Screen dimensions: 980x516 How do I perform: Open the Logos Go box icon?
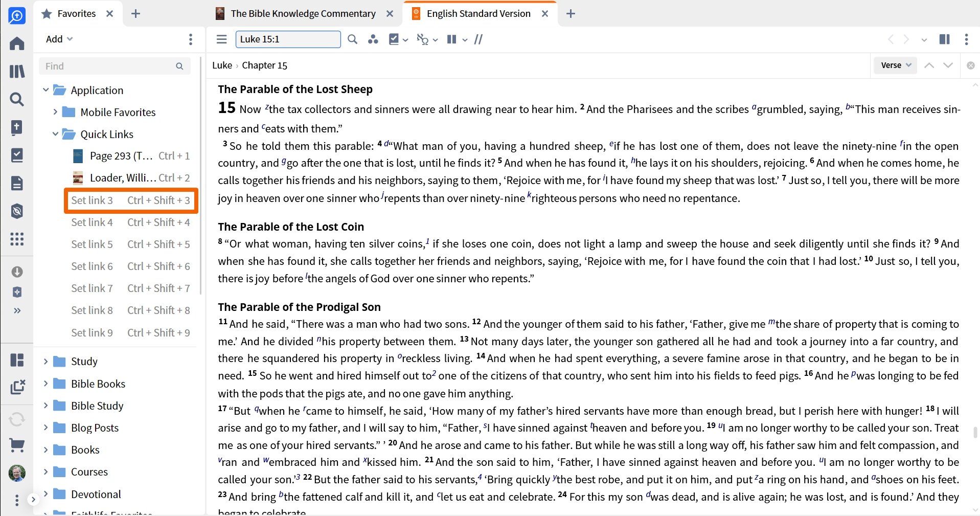pyautogui.click(x=17, y=15)
